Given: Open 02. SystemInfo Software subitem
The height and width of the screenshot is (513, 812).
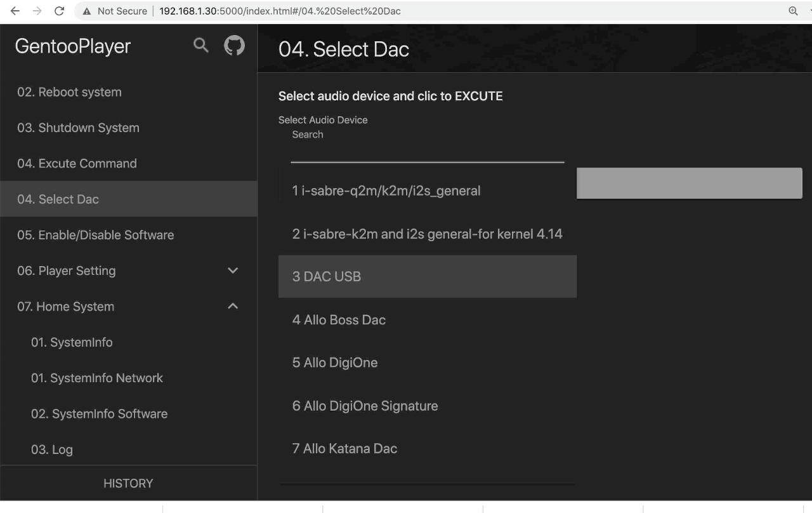Looking at the screenshot, I should coord(129,413).
